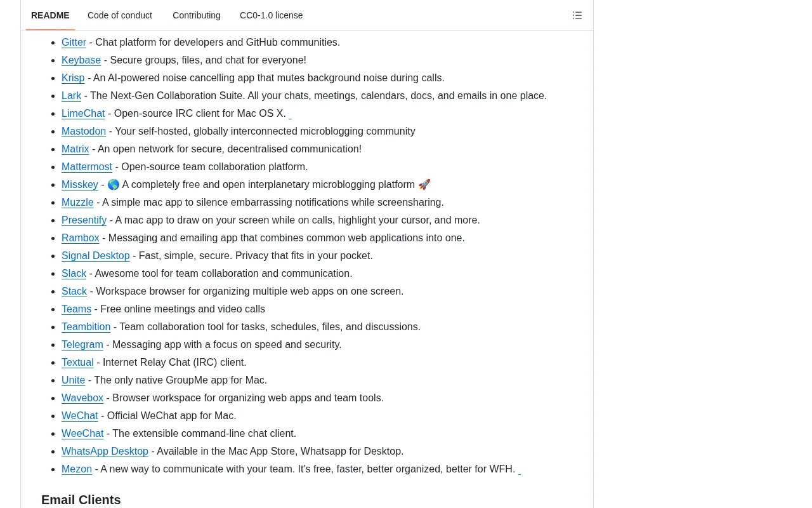The image size is (812, 508).
Task: Open the Mezon link
Action: tap(77, 469)
